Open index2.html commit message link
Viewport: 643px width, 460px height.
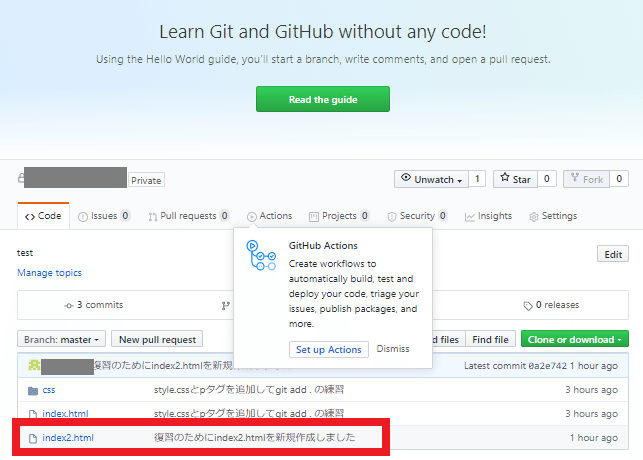(x=255, y=437)
